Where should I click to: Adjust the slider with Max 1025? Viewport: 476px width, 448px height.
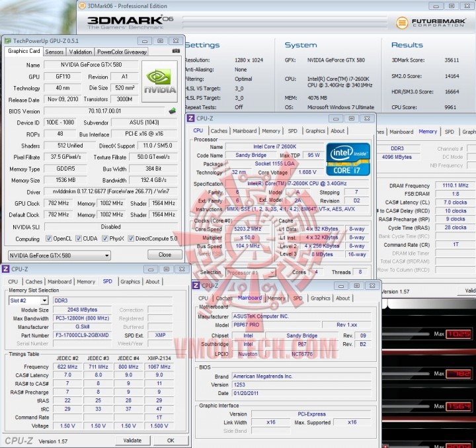coord(406,334)
